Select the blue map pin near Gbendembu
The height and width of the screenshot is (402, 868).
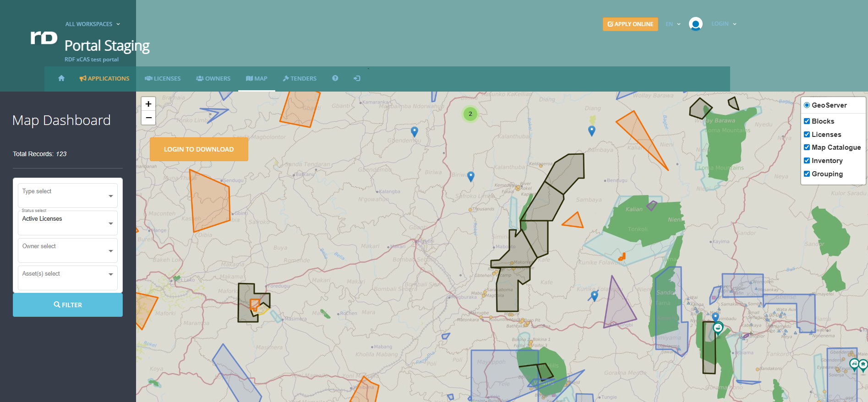click(415, 132)
